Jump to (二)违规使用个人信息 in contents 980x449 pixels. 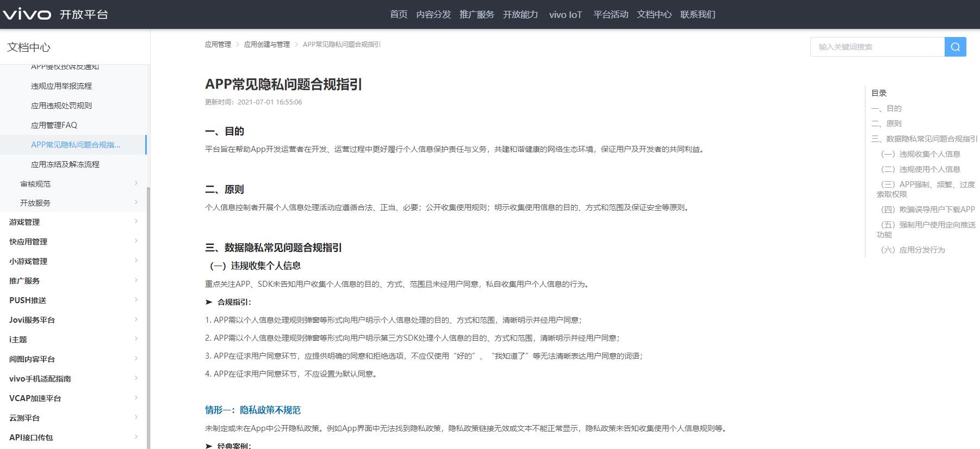pyautogui.click(x=919, y=169)
